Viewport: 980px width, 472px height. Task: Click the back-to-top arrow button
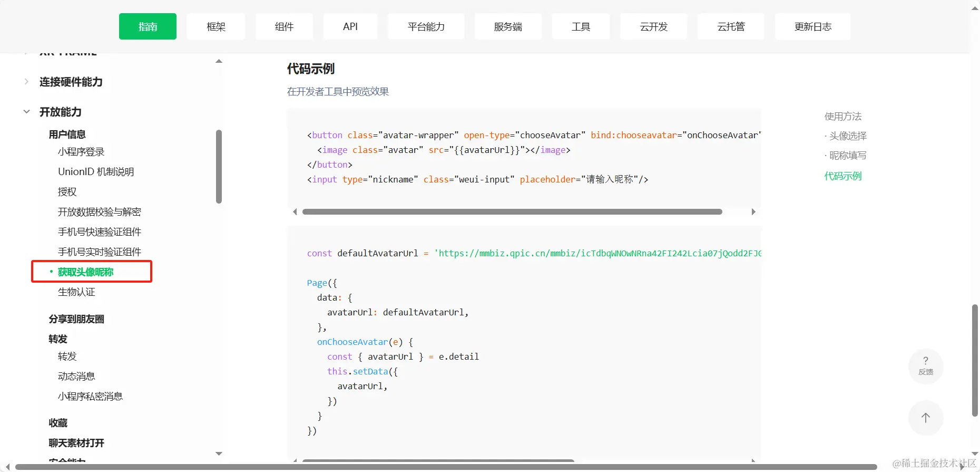click(926, 418)
